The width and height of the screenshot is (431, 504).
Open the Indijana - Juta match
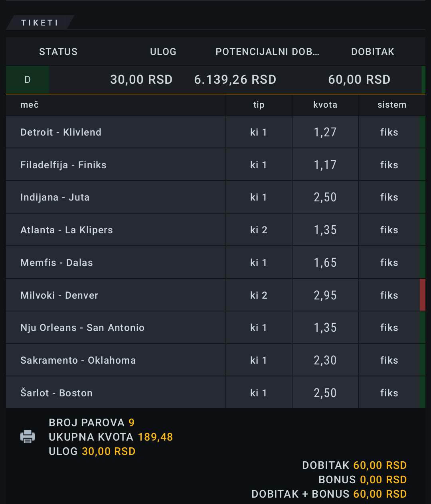[55, 197]
